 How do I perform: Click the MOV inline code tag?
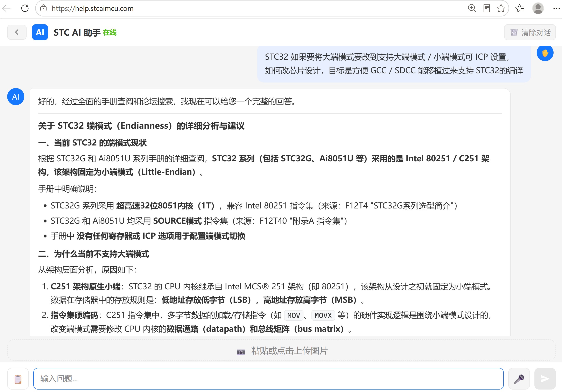(x=294, y=315)
